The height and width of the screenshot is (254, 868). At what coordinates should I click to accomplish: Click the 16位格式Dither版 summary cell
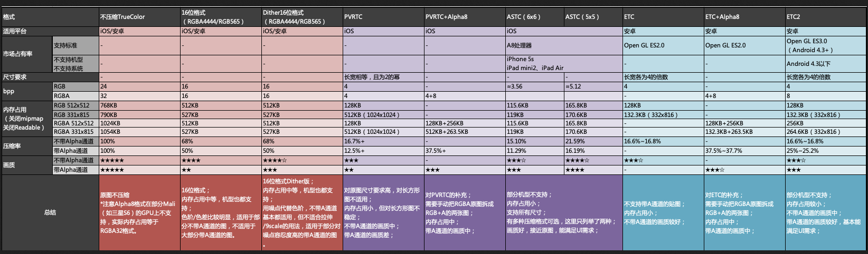pyautogui.click(x=302, y=212)
